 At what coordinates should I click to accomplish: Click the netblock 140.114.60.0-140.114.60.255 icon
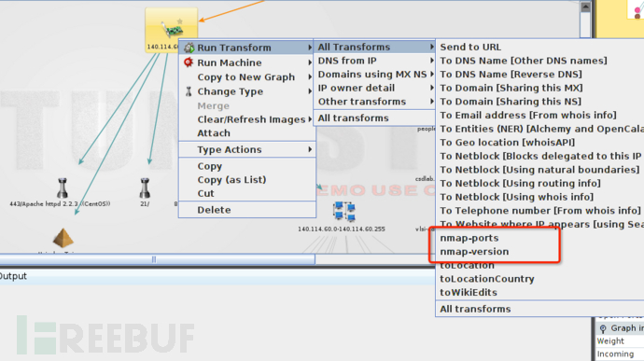(x=344, y=212)
